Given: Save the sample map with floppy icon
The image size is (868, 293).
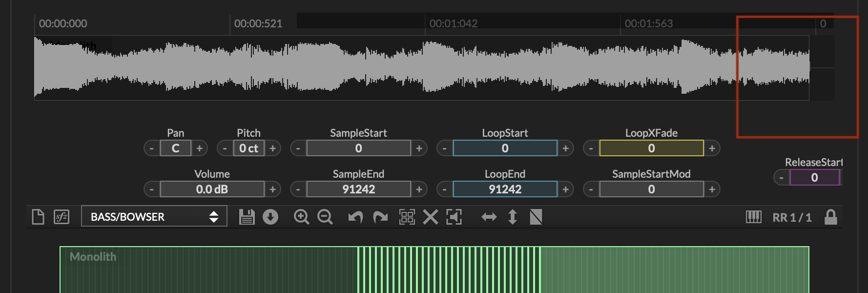Looking at the screenshot, I should [247, 217].
